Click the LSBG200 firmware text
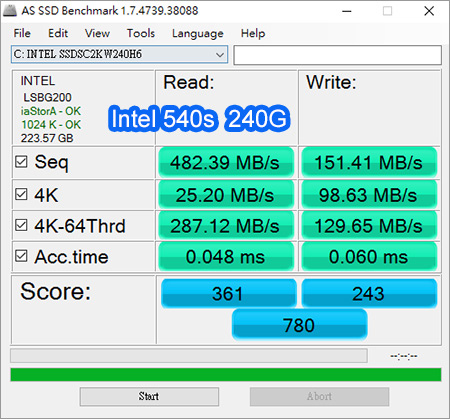This screenshot has width=450, height=419. coord(47,97)
